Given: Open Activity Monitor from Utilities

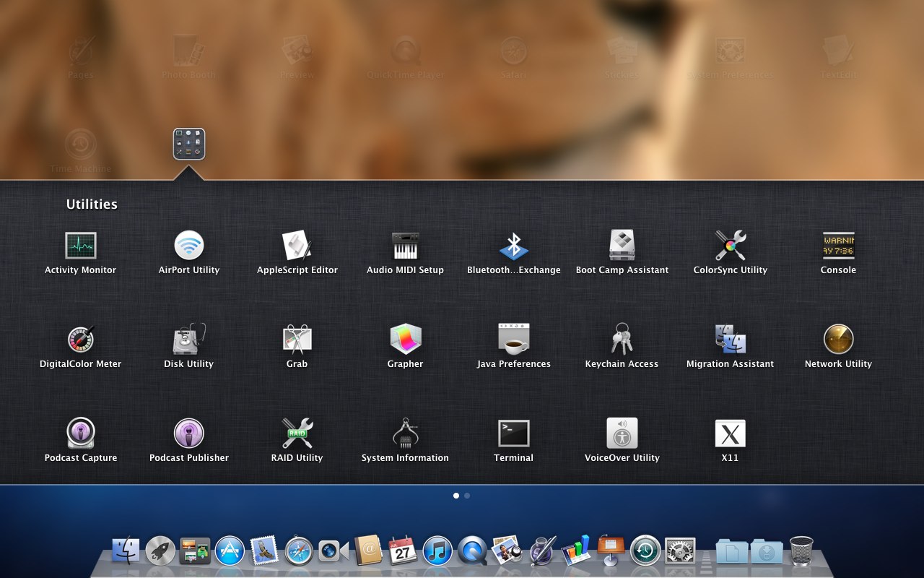Looking at the screenshot, I should click(80, 246).
